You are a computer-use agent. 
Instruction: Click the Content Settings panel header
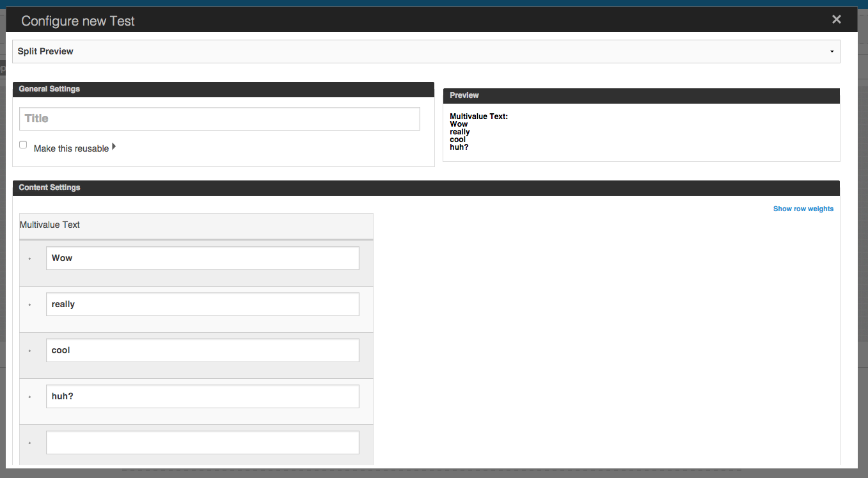coord(49,187)
